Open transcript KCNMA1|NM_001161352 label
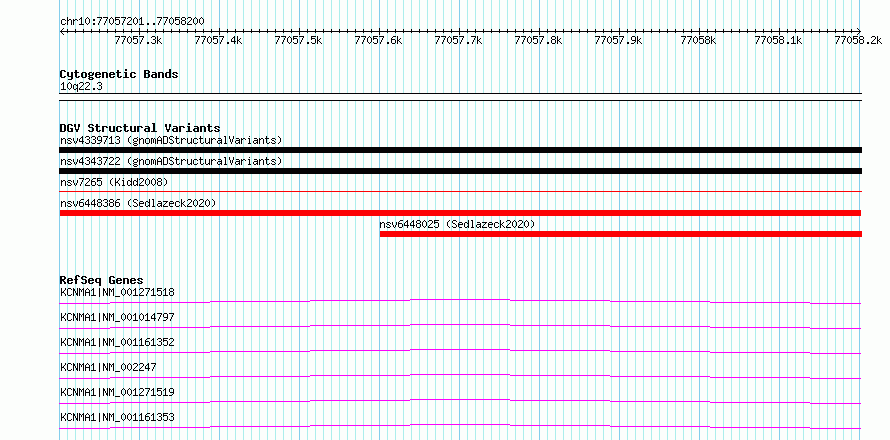This screenshot has width=890, height=440. pyautogui.click(x=117, y=342)
